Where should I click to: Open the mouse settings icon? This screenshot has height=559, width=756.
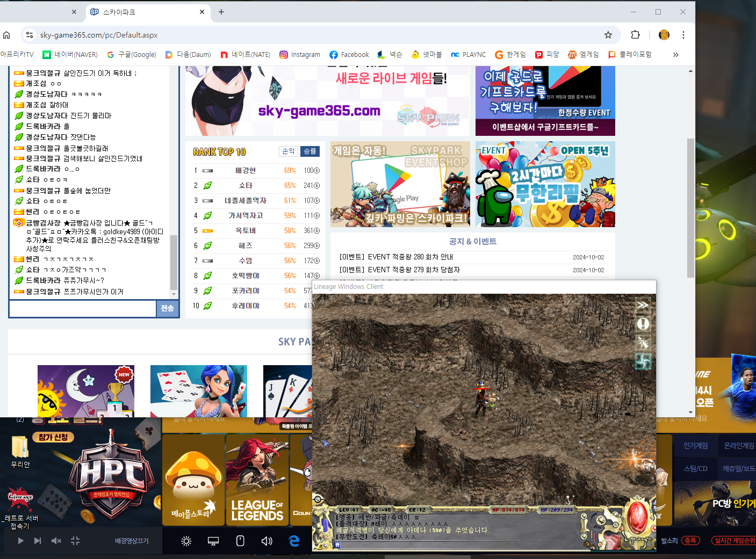[240, 541]
